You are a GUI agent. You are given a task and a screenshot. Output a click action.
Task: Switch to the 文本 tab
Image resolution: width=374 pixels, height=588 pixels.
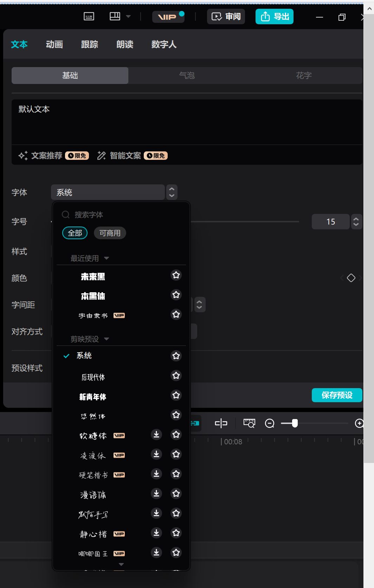point(19,44)
